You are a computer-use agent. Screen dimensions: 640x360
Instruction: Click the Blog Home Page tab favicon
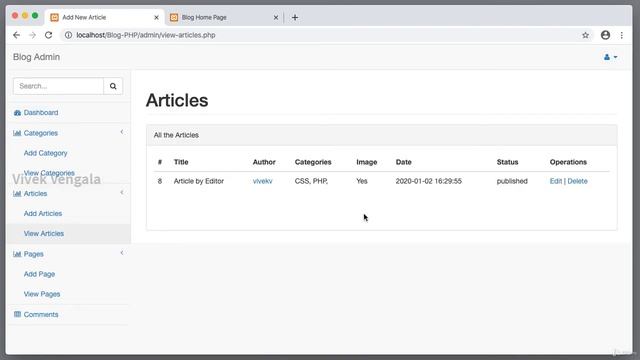(174, 18)
